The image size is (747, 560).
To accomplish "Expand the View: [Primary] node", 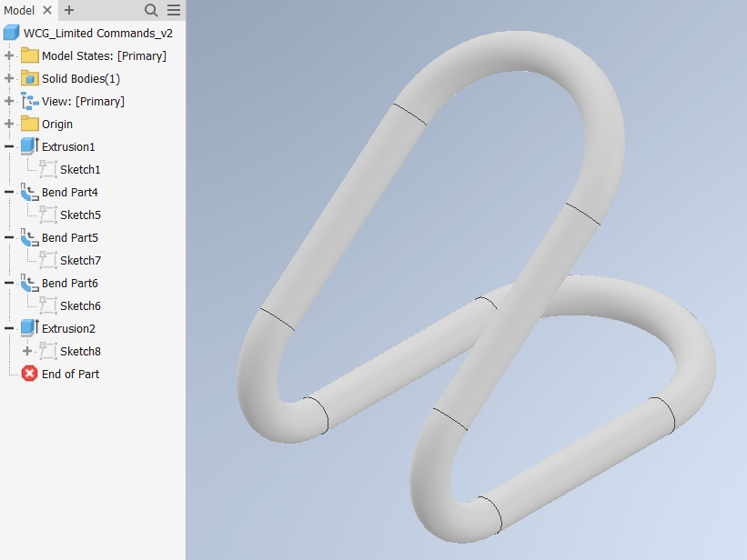I will (9, 101).
